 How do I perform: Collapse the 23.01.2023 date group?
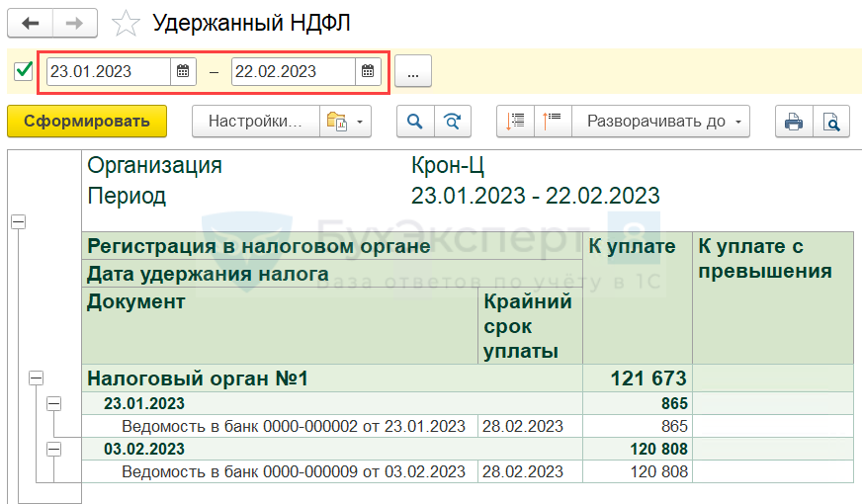click(x=54, y=403)
